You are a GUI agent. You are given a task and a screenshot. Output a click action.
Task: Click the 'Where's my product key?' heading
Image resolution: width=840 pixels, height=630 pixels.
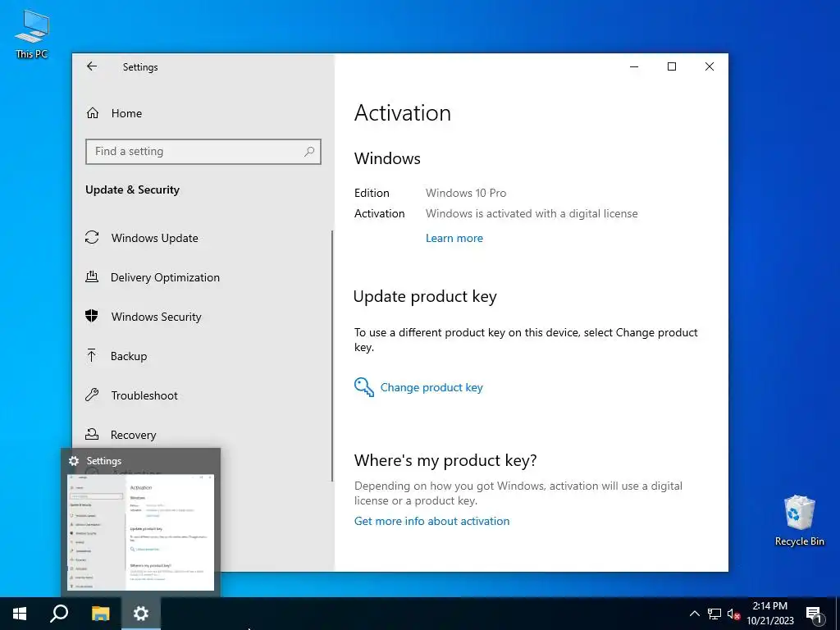(445, 461)
